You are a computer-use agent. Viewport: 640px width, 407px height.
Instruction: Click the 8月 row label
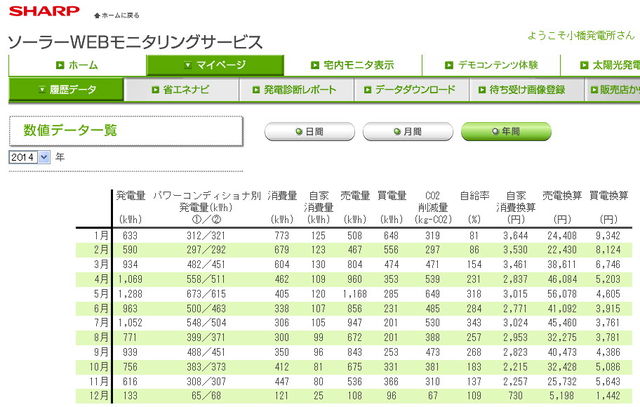click(x=101, y=337)
